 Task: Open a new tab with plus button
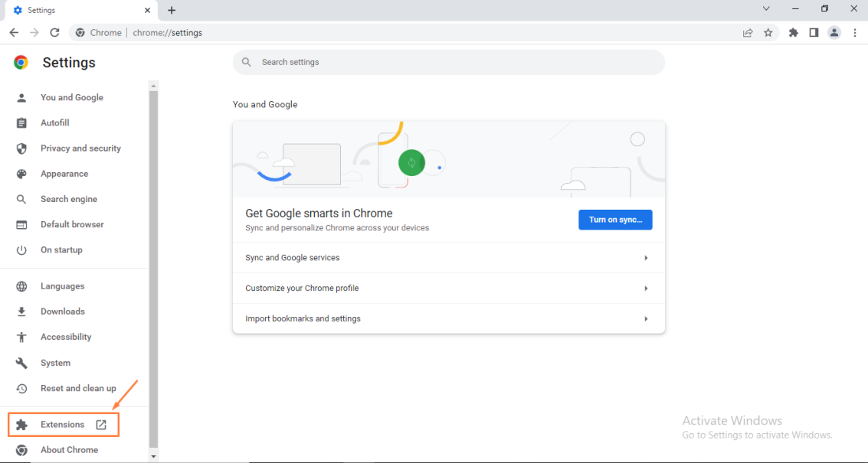172,11
